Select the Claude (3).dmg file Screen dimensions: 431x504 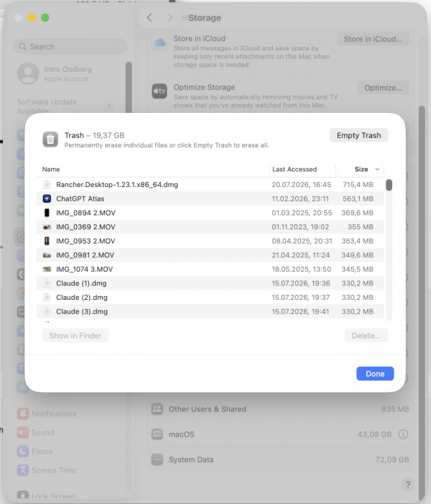[x=210, y=312]
